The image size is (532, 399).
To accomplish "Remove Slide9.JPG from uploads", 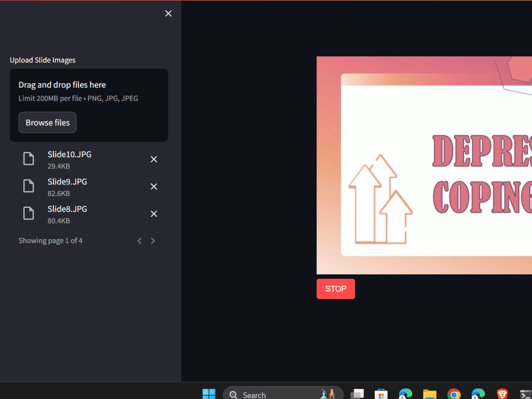I will coord(154,187).
